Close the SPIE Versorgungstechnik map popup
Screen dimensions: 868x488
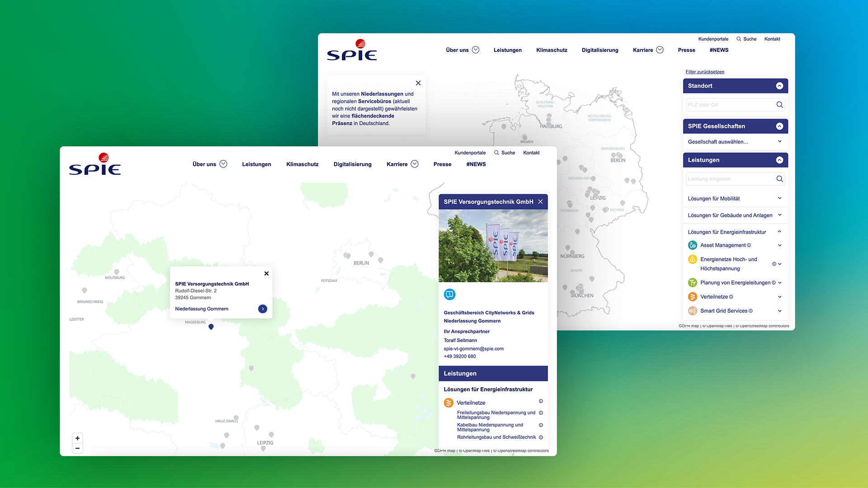(267, 273)
